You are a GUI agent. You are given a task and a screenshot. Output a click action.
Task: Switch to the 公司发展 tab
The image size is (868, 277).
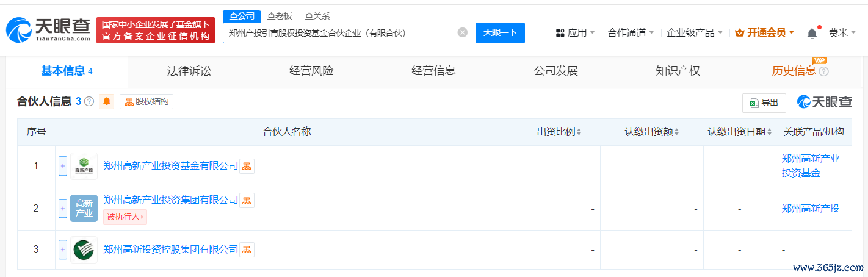[x=555, y=71]
